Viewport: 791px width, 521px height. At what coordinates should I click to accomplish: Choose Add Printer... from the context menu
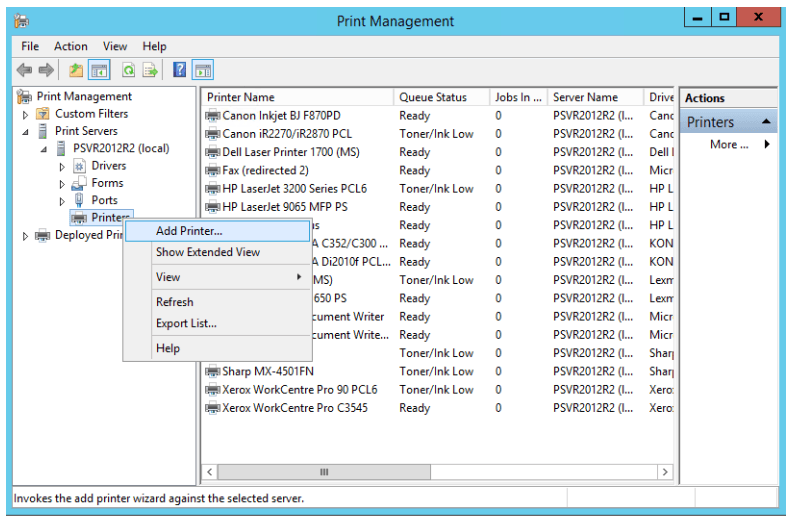[x=189, y=231]
